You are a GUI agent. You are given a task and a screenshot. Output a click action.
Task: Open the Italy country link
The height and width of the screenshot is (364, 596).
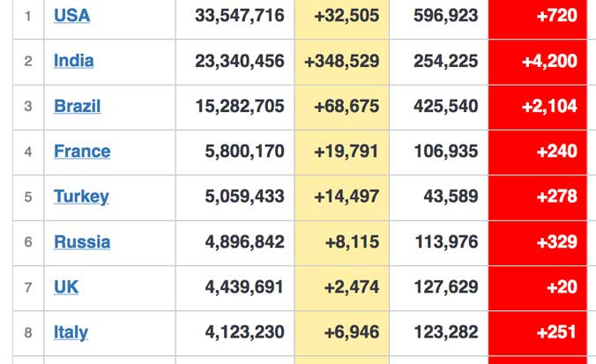tap(71, 332)
